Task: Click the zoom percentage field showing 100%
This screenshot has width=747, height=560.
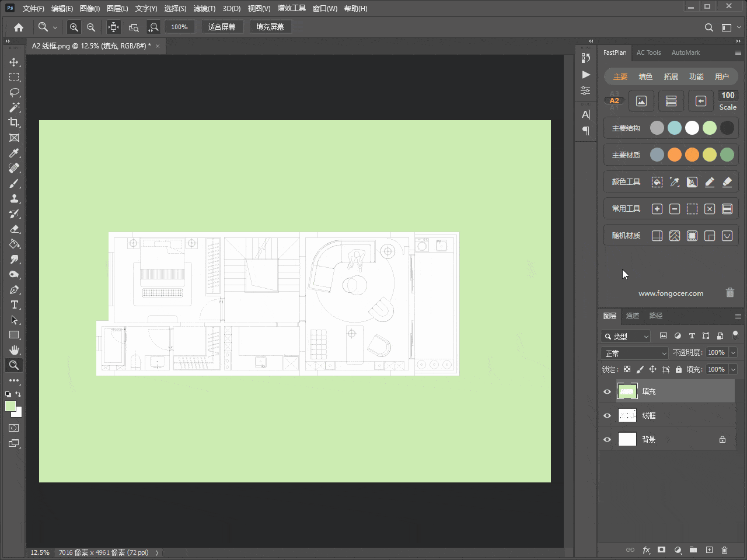Action: click(179, 27)
